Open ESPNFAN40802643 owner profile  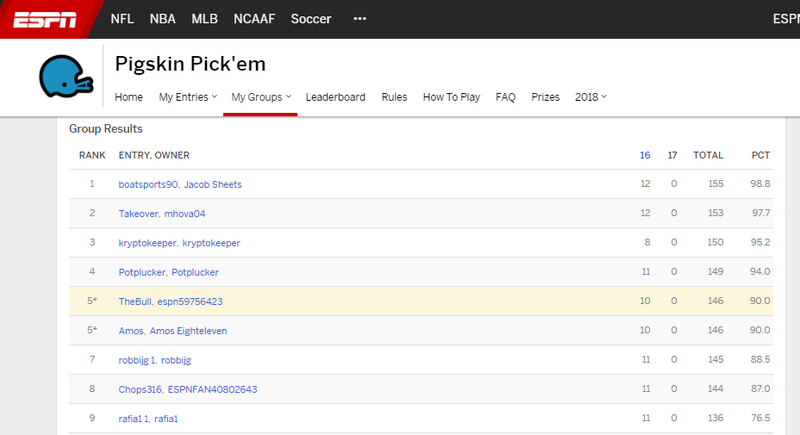click(x=212, y=389)
